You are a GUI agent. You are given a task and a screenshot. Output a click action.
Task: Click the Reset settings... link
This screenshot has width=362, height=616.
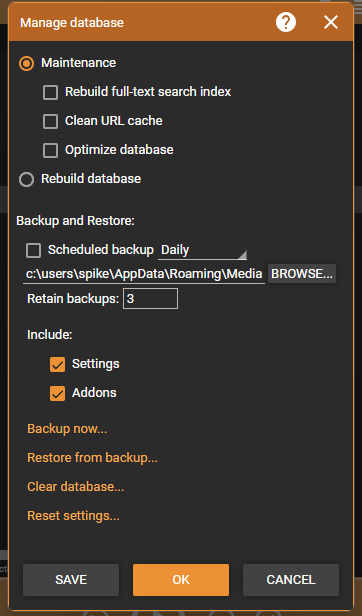click(x=73, y=515)
